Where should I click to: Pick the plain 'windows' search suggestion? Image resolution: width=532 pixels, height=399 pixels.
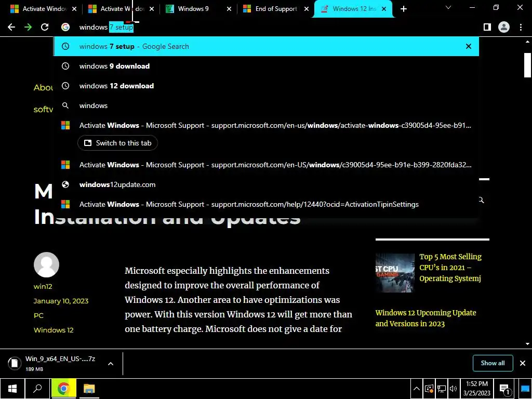pos(267,105)
